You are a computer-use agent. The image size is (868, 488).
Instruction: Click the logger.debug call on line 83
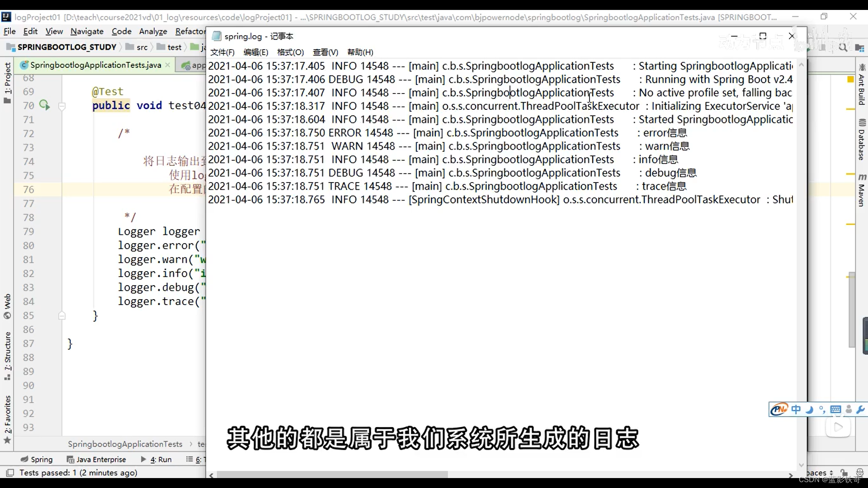(162, 287)
